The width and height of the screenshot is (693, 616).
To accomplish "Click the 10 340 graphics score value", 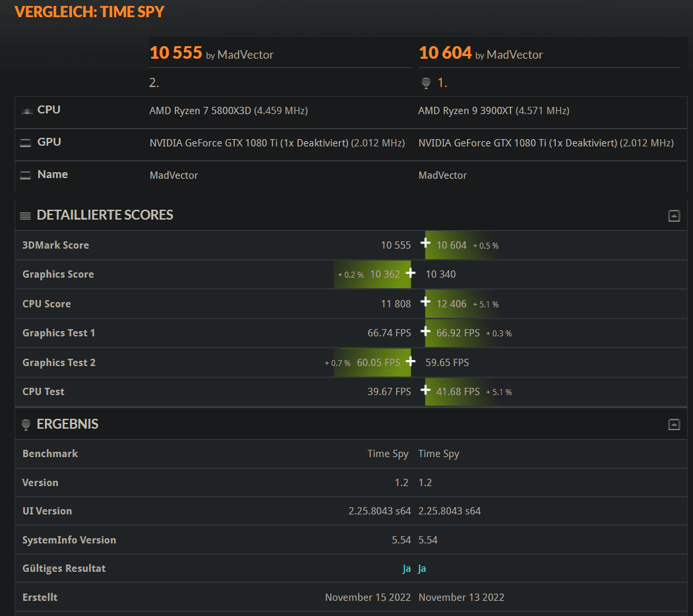I will coord(440,274).
